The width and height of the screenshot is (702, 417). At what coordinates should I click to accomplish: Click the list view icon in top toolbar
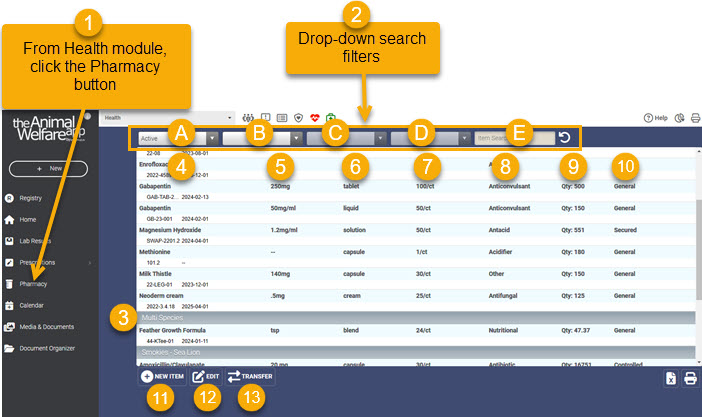click(282, 118)
